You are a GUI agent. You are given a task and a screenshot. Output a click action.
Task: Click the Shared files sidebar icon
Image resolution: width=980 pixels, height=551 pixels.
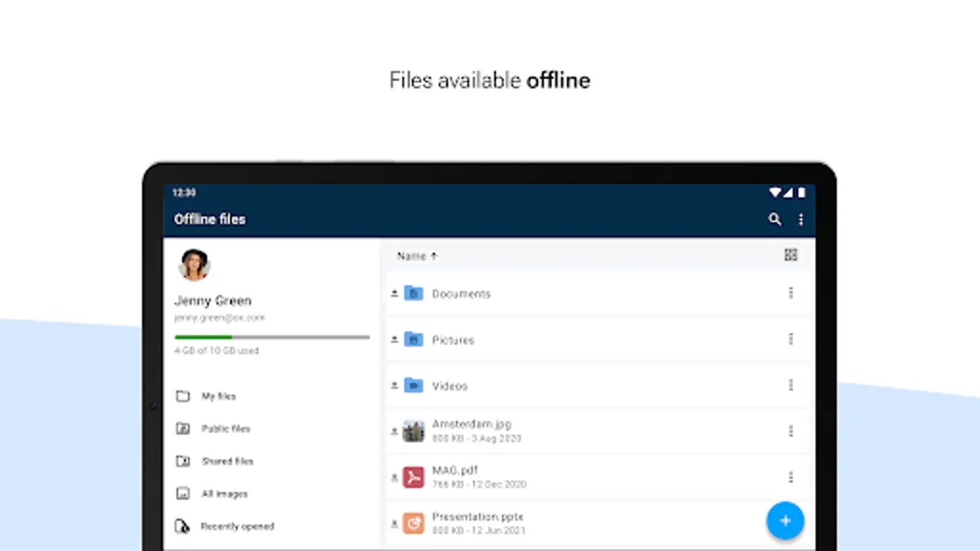[183, 461]
